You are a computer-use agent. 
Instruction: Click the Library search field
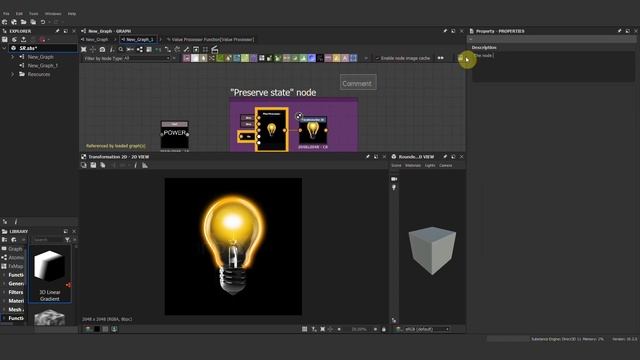tap(47, 240)
